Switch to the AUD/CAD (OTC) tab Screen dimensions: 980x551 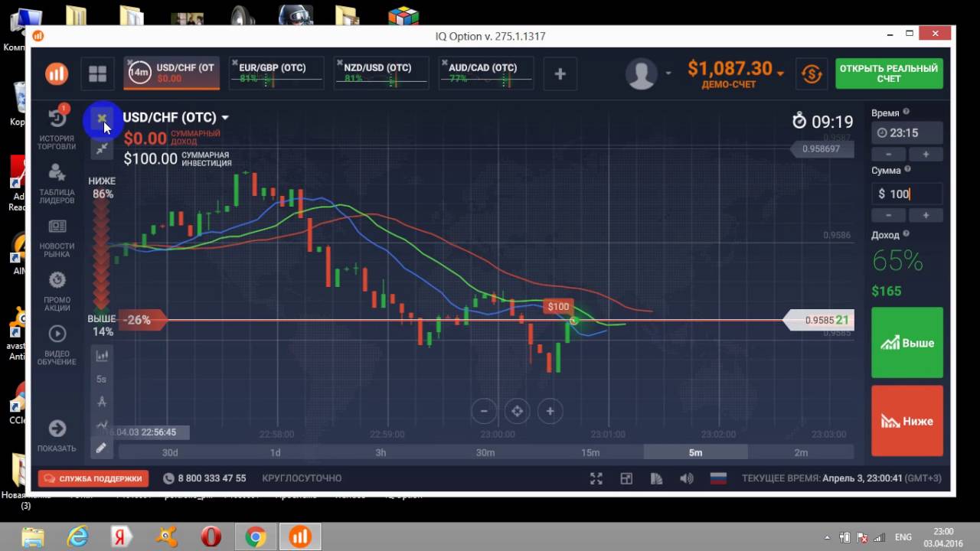[487, 73]
